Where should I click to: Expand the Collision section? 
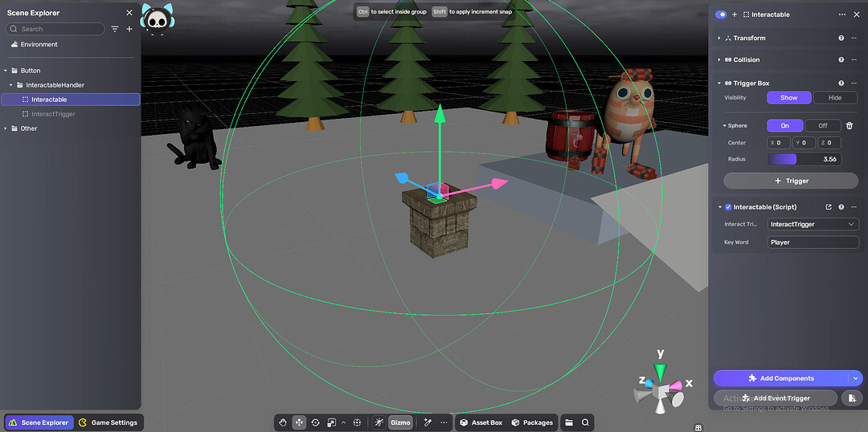[719, 59]
